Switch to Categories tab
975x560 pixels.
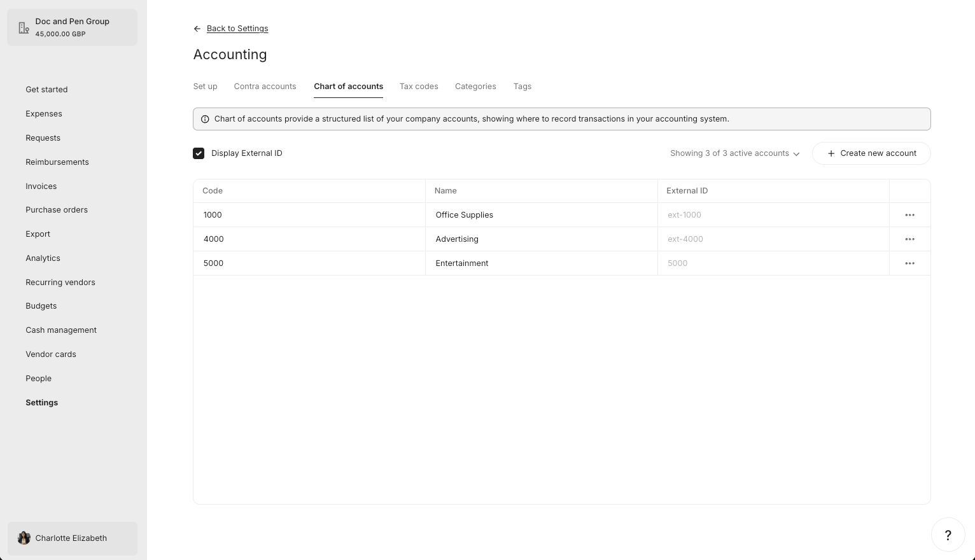click(x=475, y=87)
